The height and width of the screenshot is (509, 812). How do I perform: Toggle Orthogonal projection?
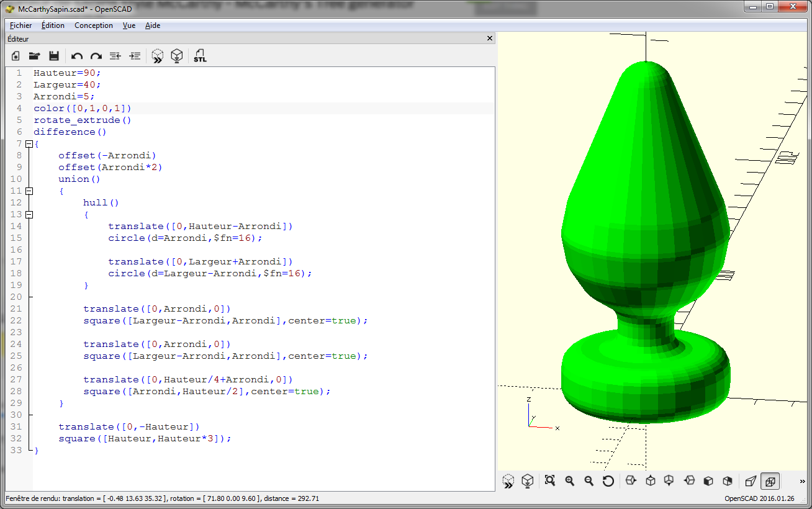(770, 480)
